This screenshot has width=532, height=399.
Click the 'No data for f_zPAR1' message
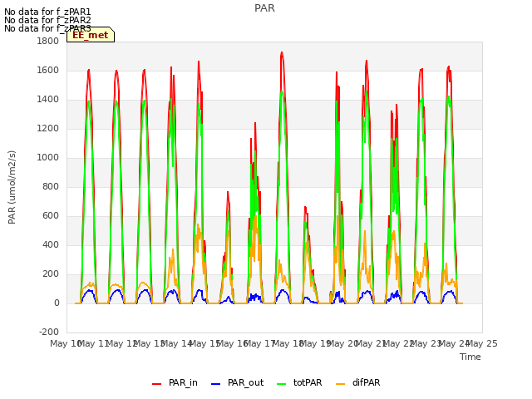(x=47, y=12)
